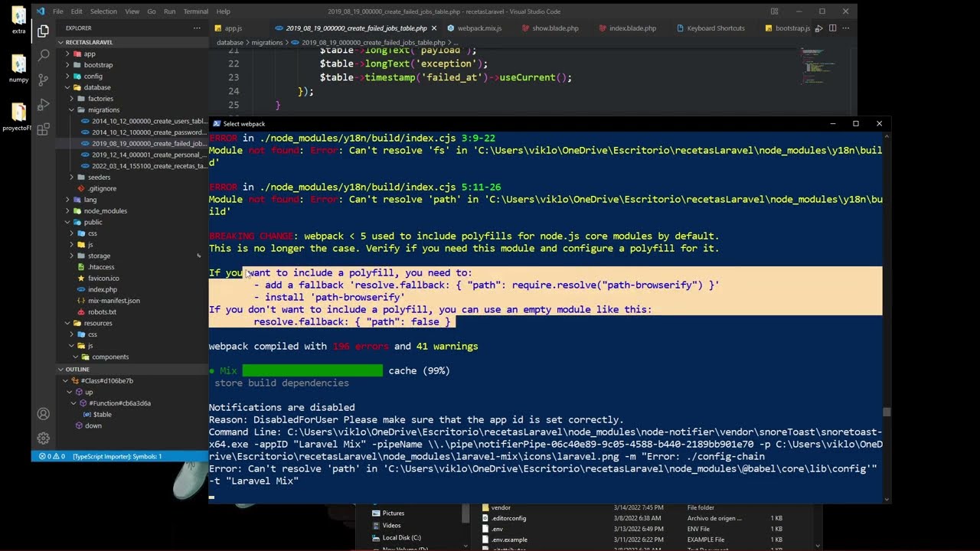Image resolution: width=980 pixels, height=551 pixels.
Task: Open the Run and Debug view
Action: tap(43, 105)
